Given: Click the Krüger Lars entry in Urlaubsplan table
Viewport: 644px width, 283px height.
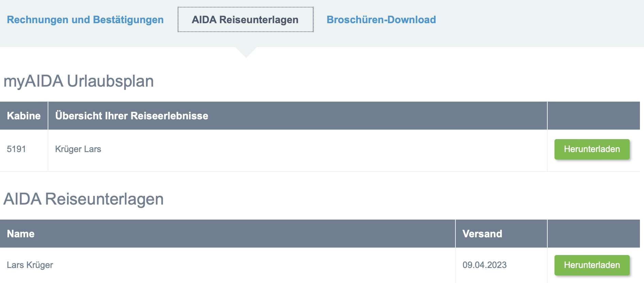Looking at the screenshot, I should tap(78, 149).
